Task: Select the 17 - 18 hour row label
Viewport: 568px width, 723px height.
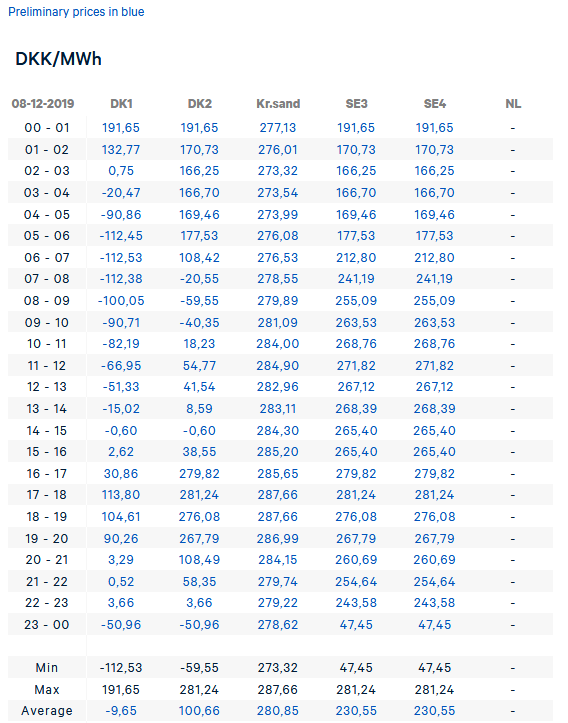Action: click(x=47, y=495)
